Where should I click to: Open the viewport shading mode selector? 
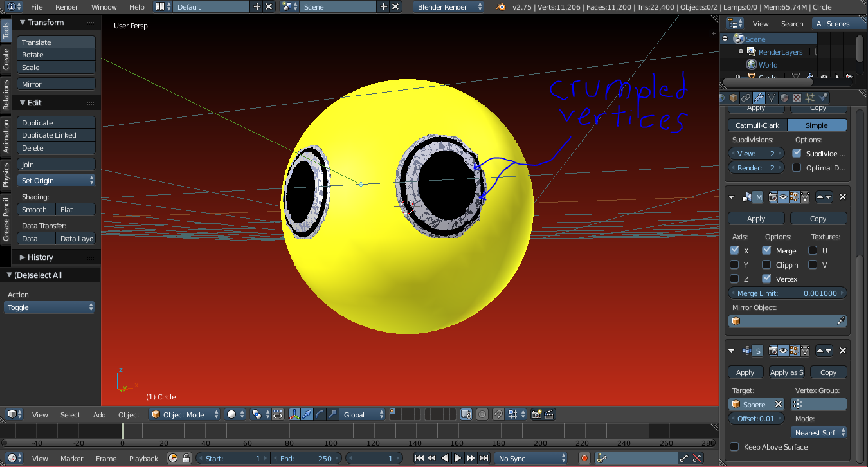[x=235, y=414]
